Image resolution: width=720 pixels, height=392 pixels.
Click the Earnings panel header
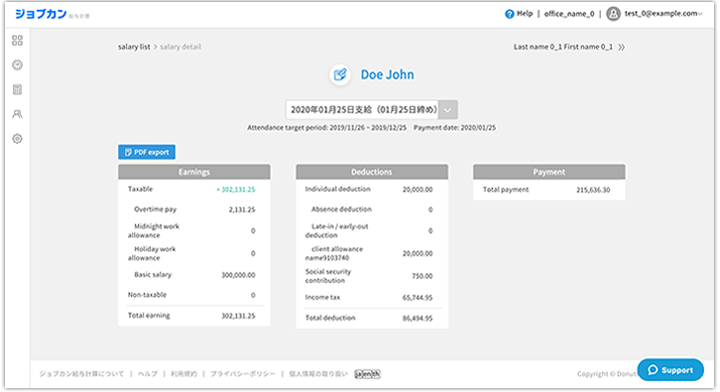tap(194, 172)
